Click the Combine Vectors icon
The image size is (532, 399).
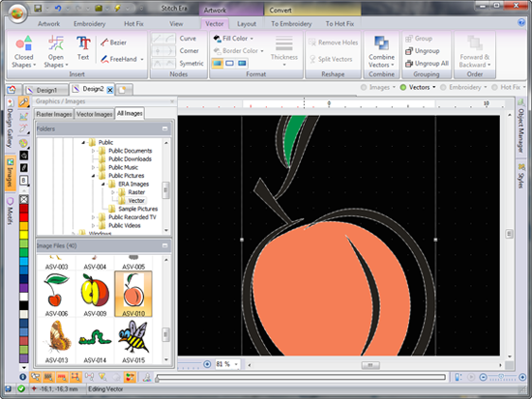tap(382, 43)
